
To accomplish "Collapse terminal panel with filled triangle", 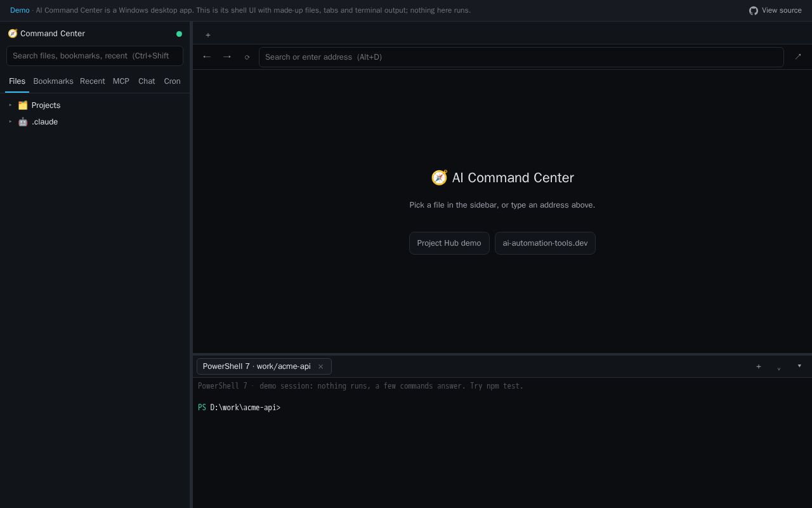I will click(x=799, y=366).
